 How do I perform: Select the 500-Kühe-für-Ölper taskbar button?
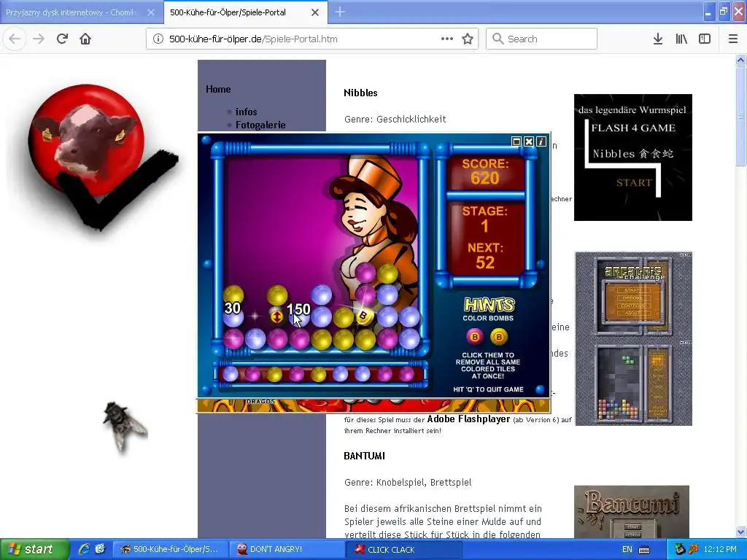[x=171, y=549]
